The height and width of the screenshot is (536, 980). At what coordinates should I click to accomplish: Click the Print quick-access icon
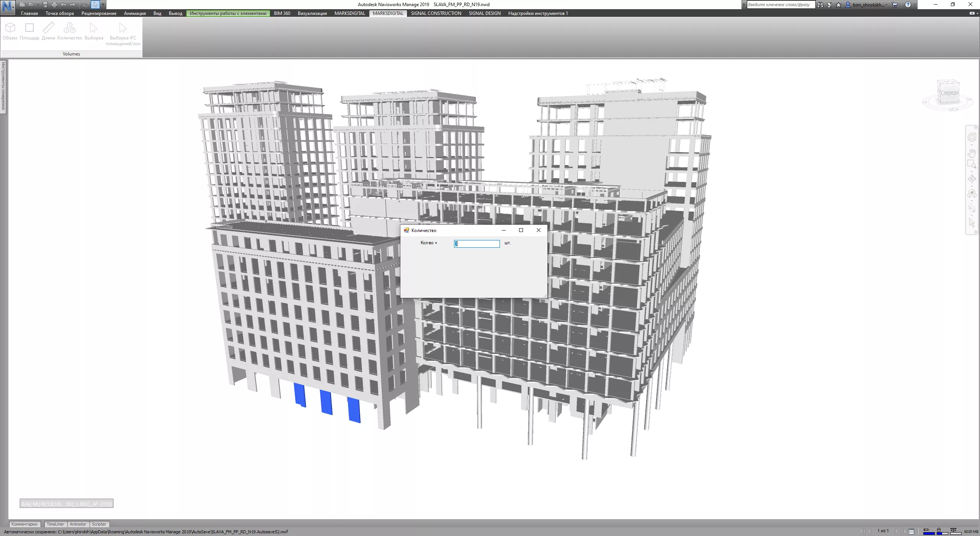[x=54, y=5]
